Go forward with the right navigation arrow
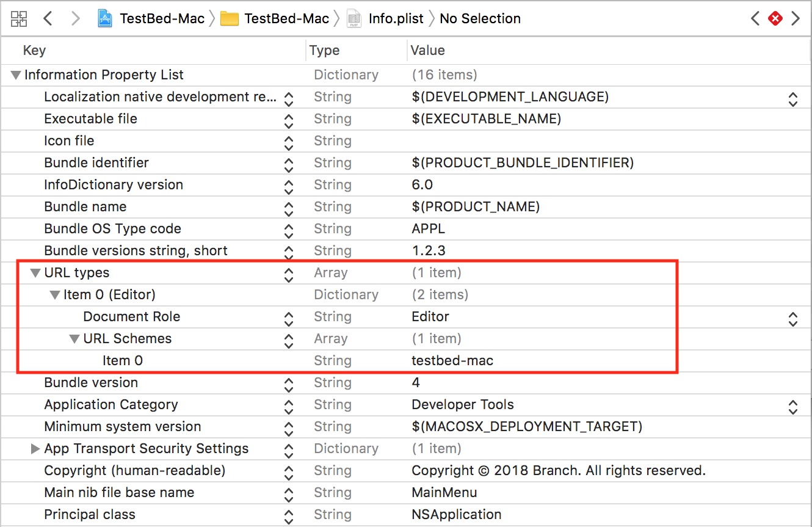Viewport: 812px width, 527px height. pos(76,18)
